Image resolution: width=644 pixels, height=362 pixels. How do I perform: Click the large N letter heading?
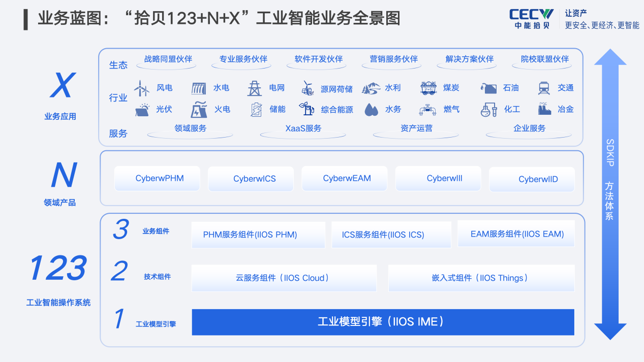[64, 175]
